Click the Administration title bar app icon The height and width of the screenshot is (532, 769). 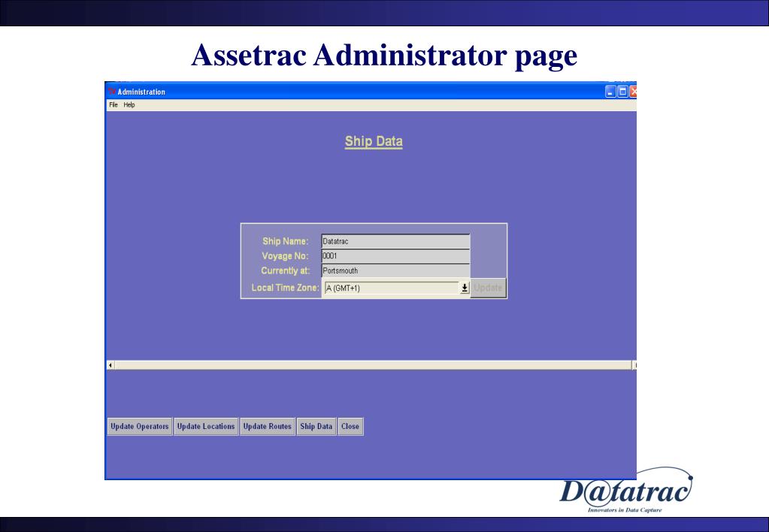tap(112, 92)
